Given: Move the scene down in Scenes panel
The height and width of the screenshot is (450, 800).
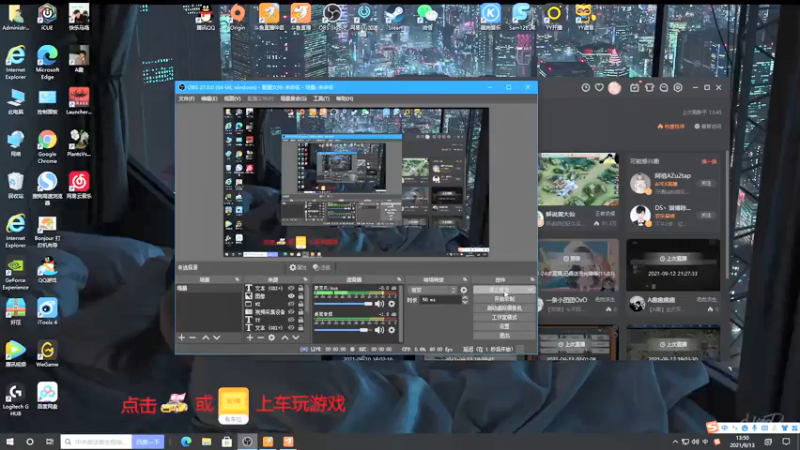Looking at the screenshot, I should pos(217,338).
